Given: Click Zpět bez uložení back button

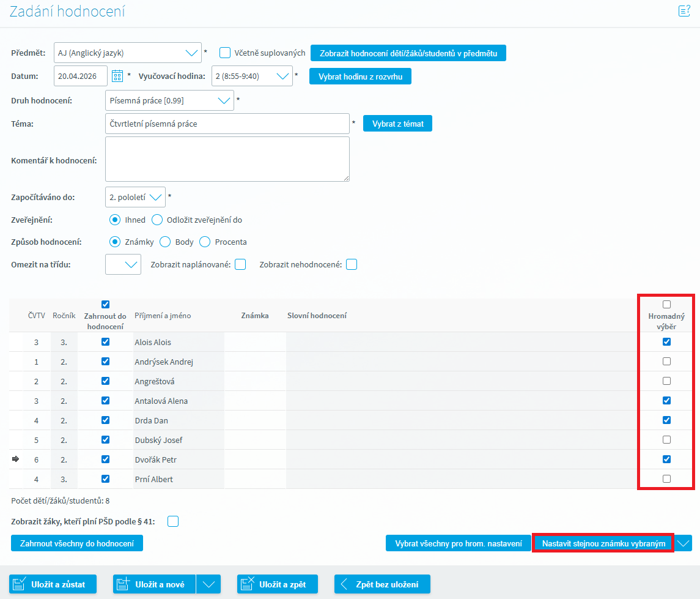Looking at the screenshot, I should 382,584.
